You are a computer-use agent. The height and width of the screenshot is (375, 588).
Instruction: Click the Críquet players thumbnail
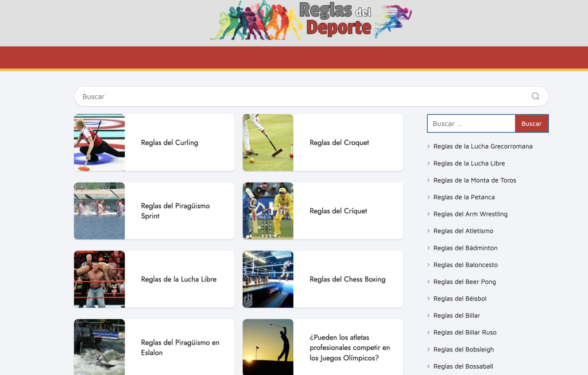[268, 211]
